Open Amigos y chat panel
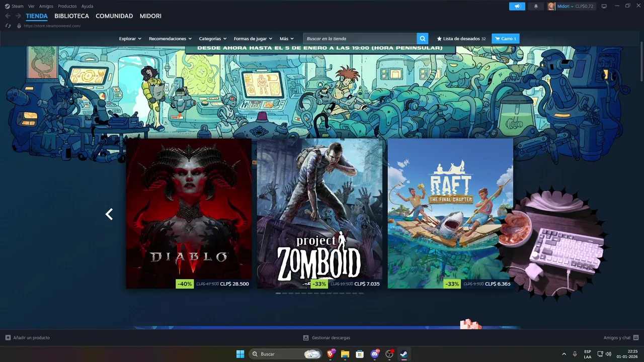The height and width of the screenshot is (362, 644). coord(621,338)
